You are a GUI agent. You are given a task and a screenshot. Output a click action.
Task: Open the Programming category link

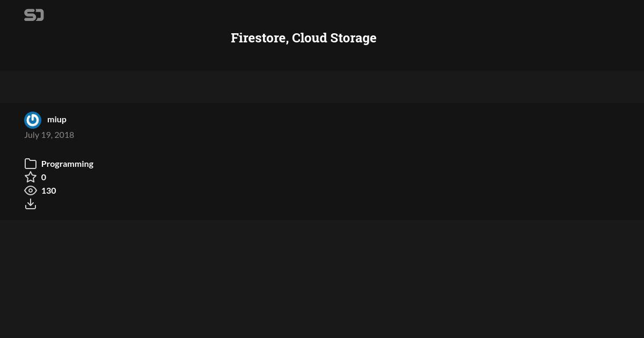click(x=67, y=164)
